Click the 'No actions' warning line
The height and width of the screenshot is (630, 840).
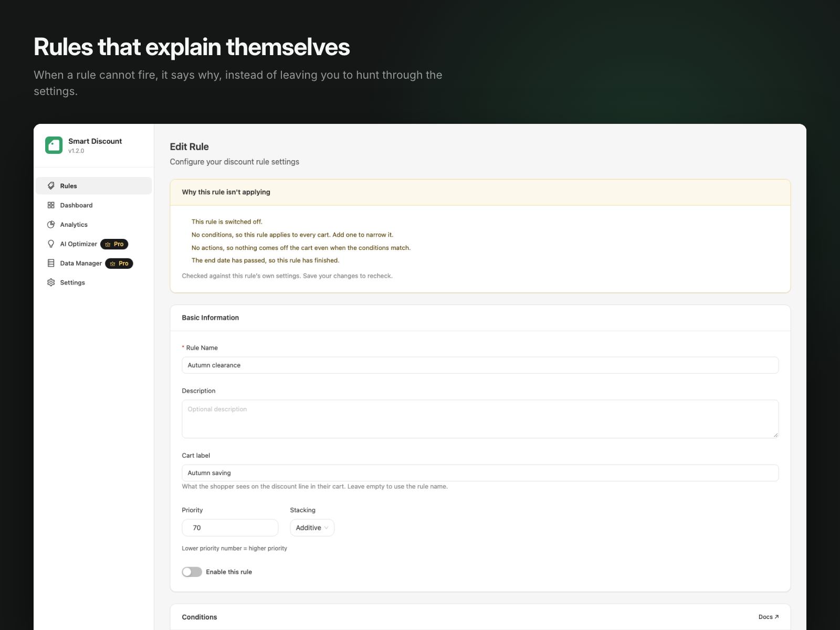click(301, 248)
